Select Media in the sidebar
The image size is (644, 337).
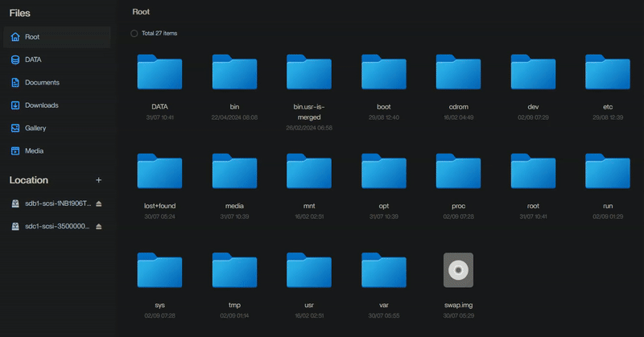[34, 150]
